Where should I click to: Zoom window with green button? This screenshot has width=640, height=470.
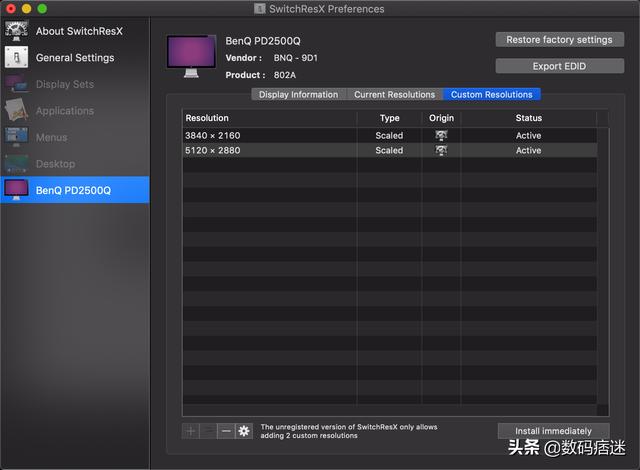42,9
